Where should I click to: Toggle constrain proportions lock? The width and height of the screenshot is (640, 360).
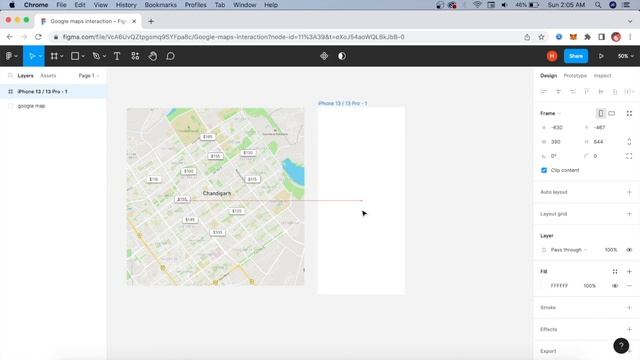(629, 142)
